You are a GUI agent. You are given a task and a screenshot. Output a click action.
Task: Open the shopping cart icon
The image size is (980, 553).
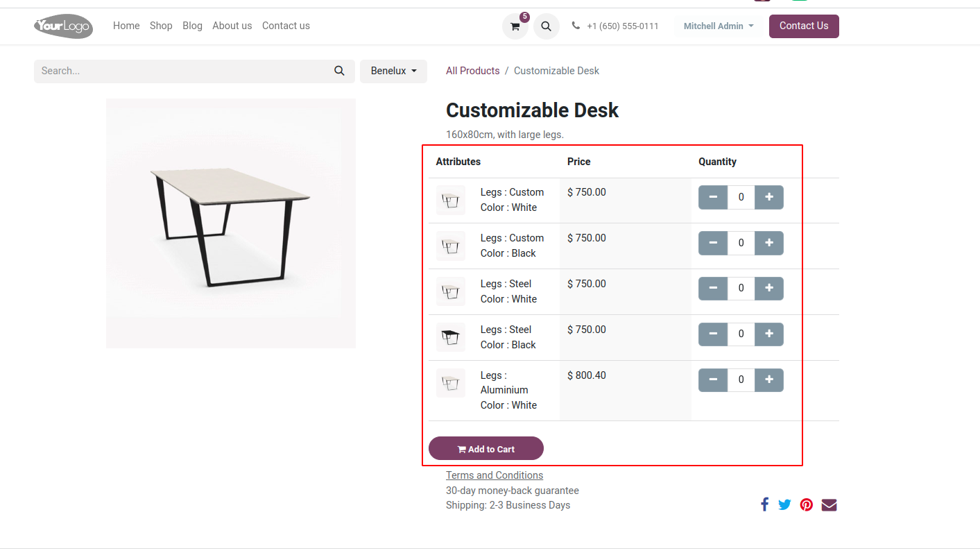tap(515, 26)
